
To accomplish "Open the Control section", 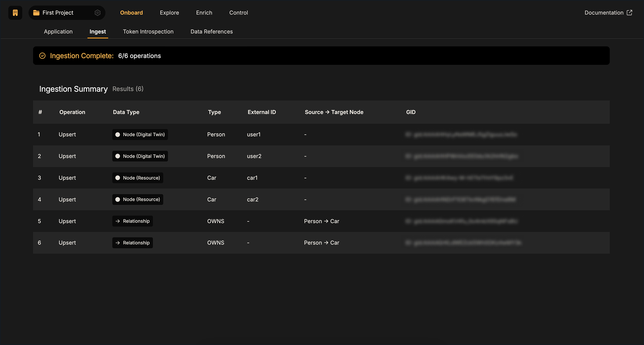I will coord(238,13).
